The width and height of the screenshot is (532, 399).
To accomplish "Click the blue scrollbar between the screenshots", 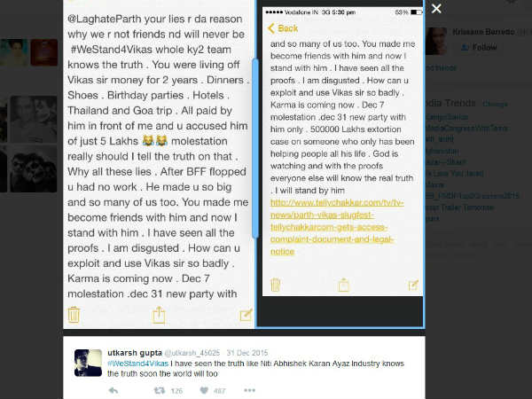I will [255, 149].
